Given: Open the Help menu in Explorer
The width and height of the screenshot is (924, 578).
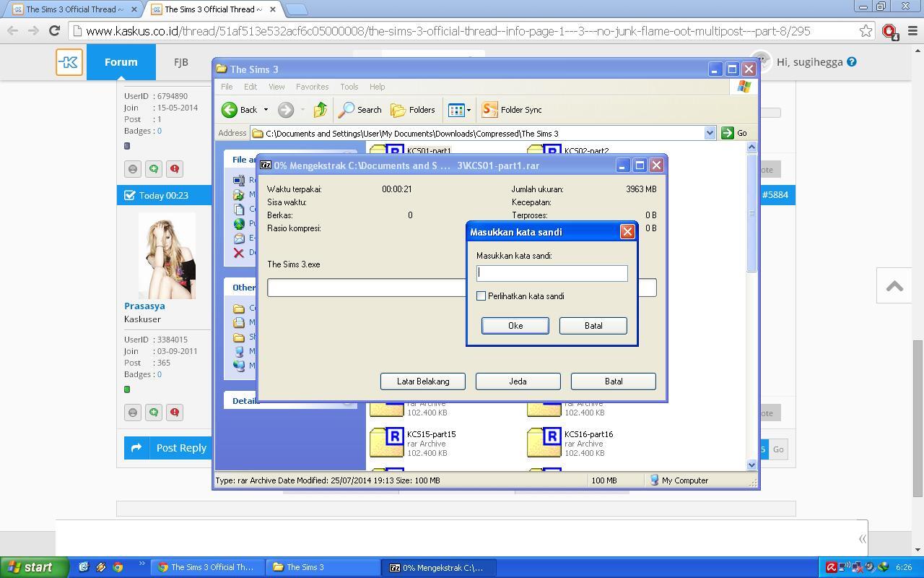Looking at the screenshot, I should [377, 87].
